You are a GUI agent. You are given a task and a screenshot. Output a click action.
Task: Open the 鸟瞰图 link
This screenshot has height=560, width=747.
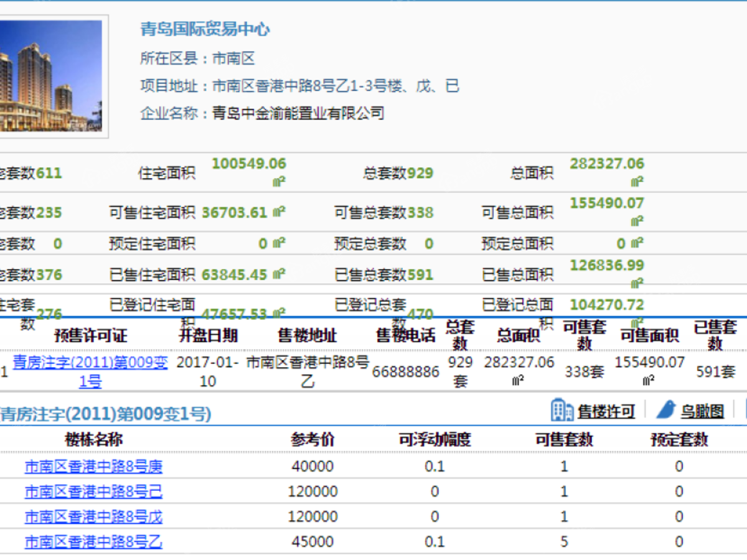(x=702, y=411)
